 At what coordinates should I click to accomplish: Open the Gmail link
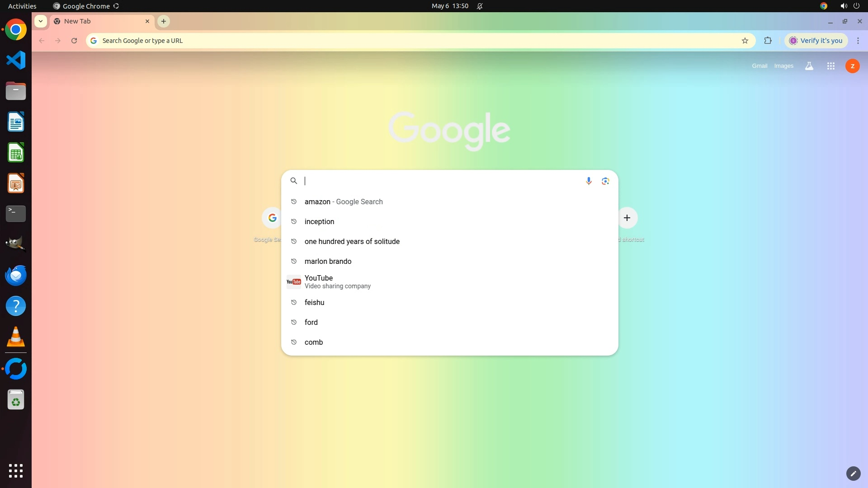click(759, 66)
